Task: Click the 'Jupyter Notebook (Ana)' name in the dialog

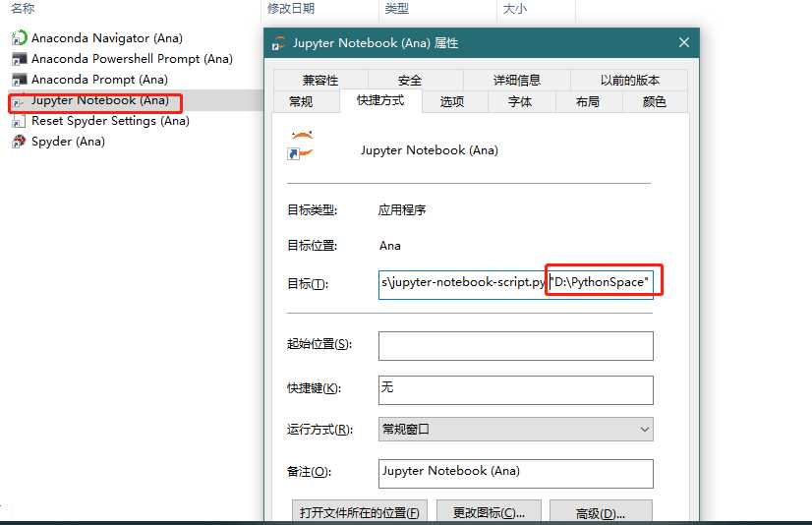Action: (x=430, y=150)
